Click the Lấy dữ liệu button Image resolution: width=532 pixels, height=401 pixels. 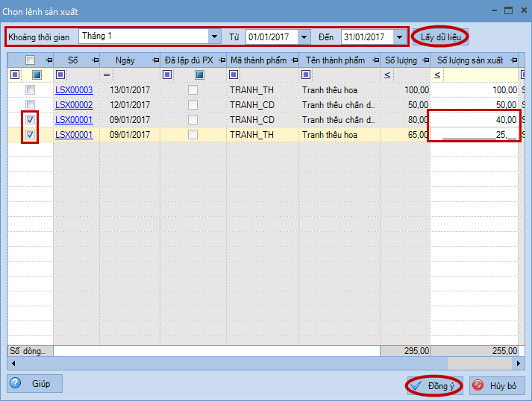pyautogui.click(x=441, y=36)
